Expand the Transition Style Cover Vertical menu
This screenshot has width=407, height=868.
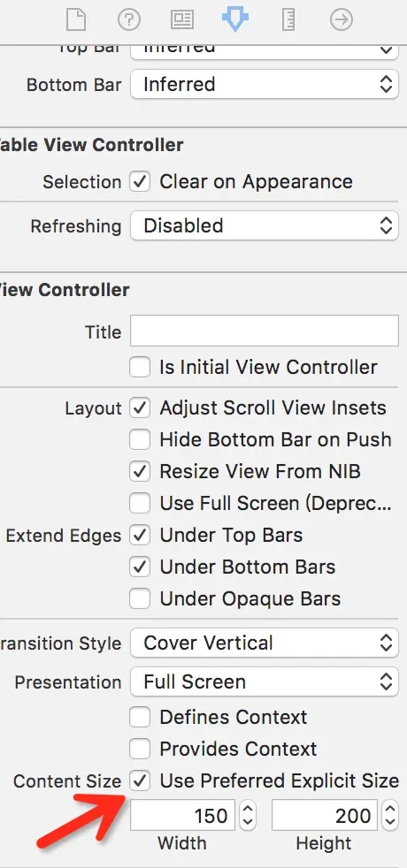coord(265,643)
